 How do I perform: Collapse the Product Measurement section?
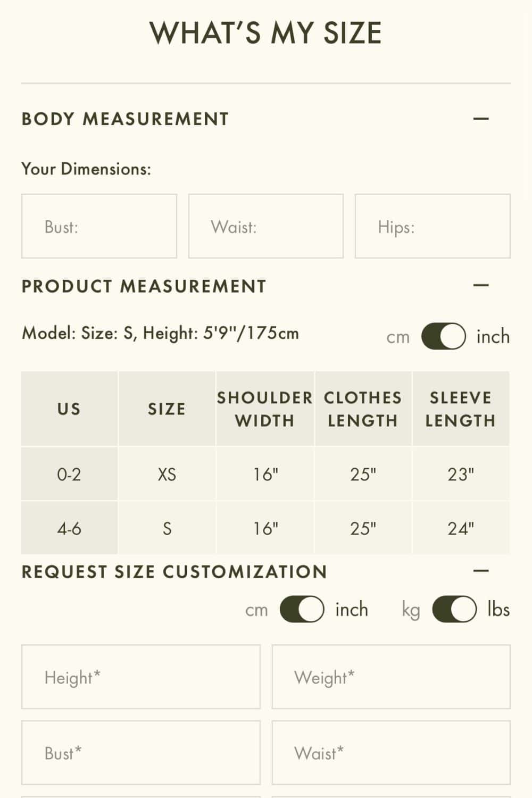(481, 286)
